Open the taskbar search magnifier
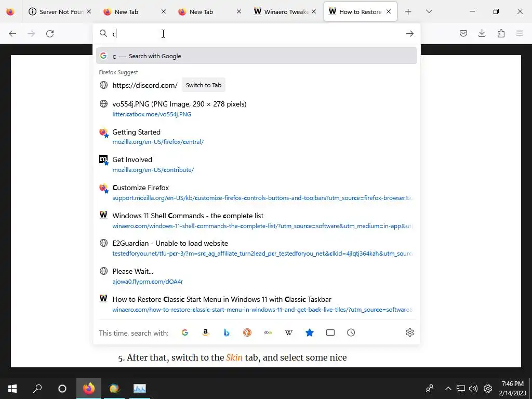The width and height of the screenshot is (532, 399). 37,389
